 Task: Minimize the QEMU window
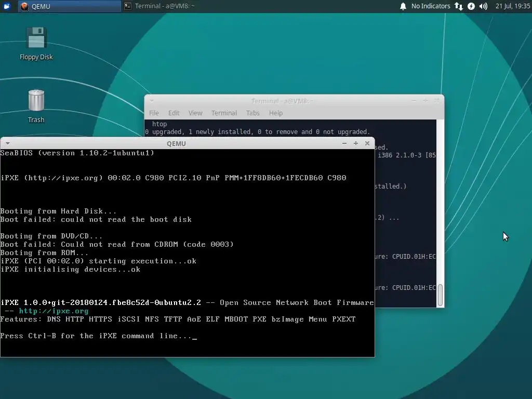click(344, 143)
